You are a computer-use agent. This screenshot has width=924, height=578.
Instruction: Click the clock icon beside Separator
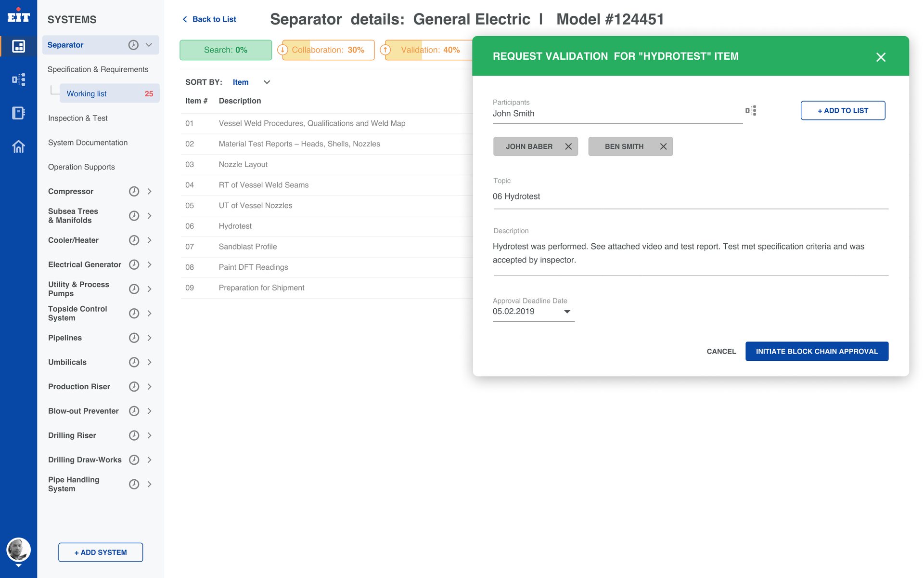tap(133, 45)
